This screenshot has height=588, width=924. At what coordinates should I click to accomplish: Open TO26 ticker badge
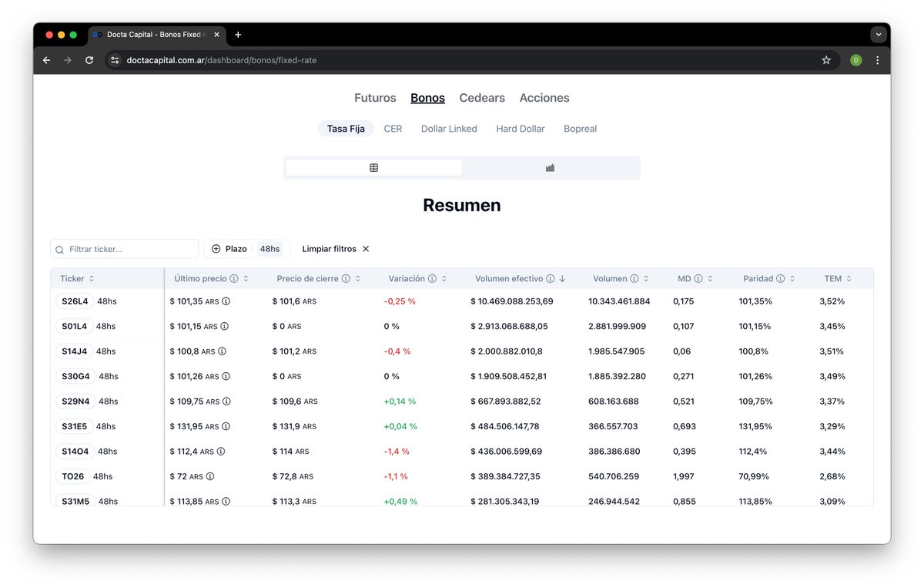click(x=73, y=476)
